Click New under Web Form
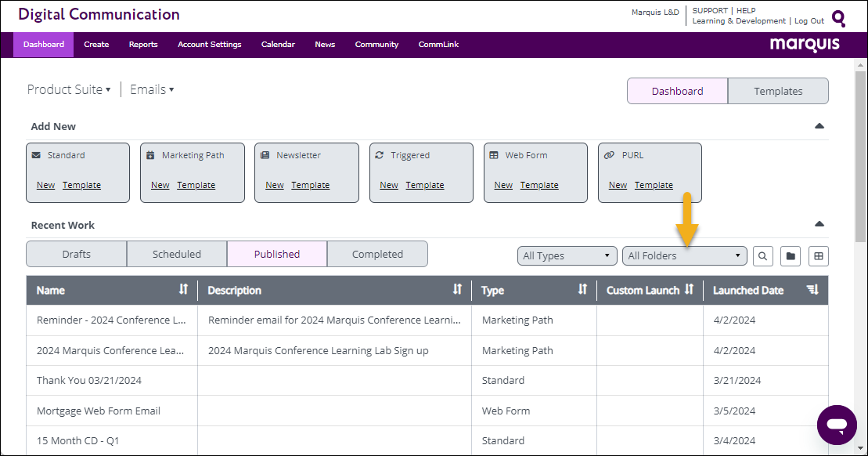The width and height of the screenshot is (868, 456). point(503,185)
